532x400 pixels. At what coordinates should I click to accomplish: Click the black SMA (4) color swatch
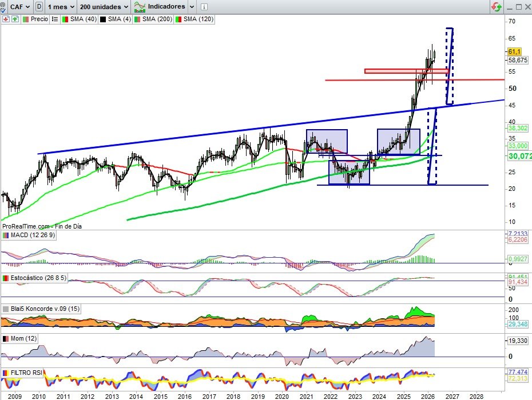(103, 19)
